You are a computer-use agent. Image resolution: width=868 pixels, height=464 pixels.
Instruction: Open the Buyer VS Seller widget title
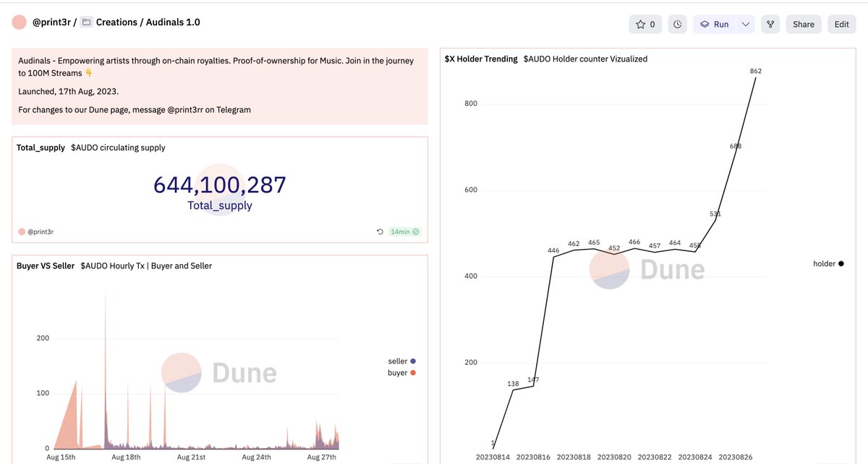pos(46,266)
